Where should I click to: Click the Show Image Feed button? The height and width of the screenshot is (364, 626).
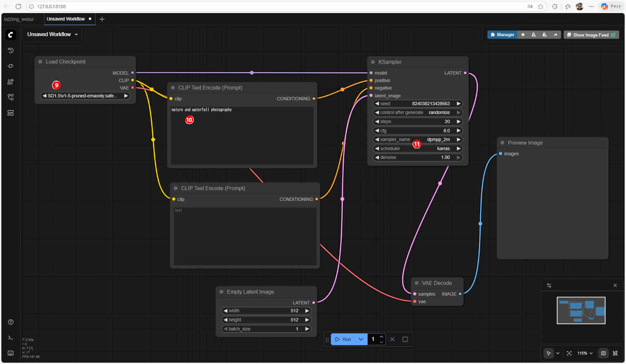tap(591, 35)
